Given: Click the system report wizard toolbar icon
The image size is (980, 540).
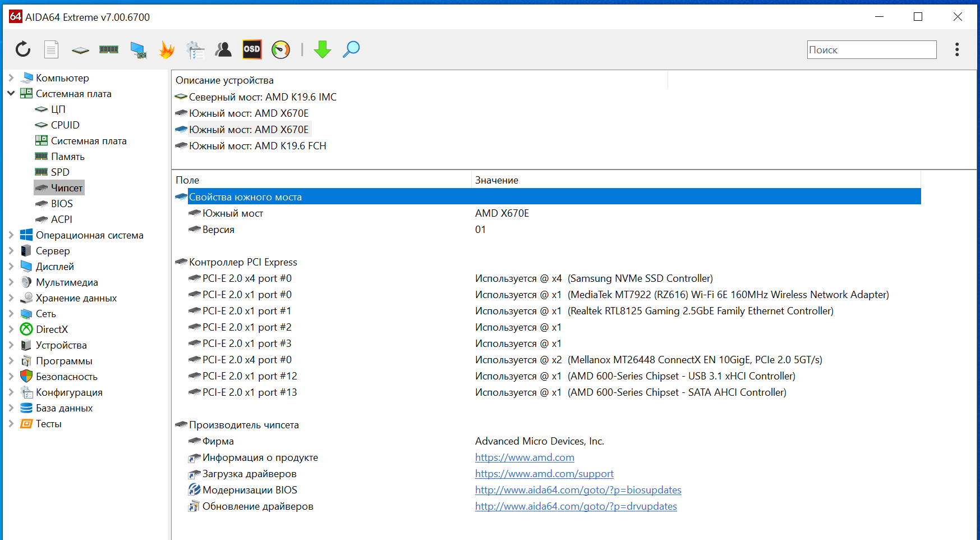Looking at the screenshot, I should click(195, 50).
